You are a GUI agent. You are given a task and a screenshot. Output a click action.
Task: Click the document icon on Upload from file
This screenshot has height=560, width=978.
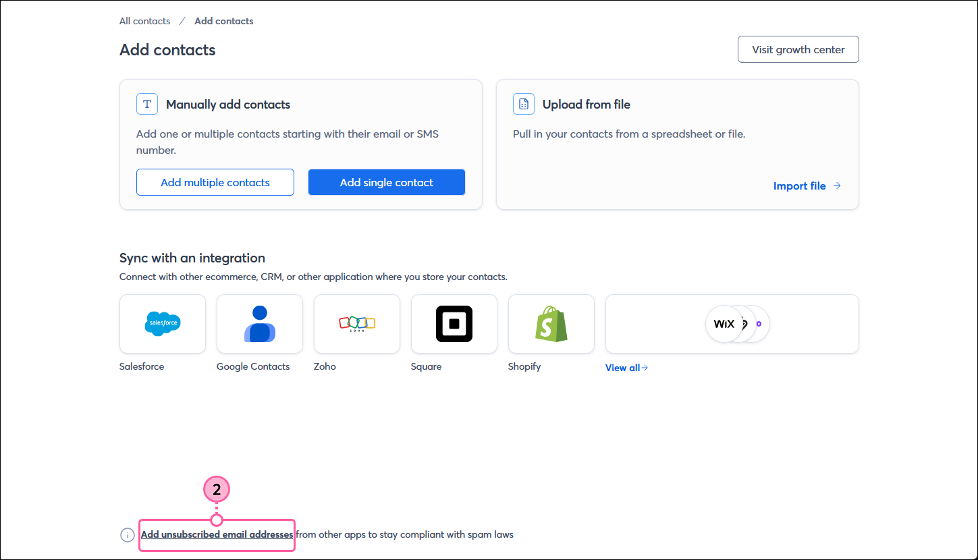pyautogui.click(x=523, y=104)
